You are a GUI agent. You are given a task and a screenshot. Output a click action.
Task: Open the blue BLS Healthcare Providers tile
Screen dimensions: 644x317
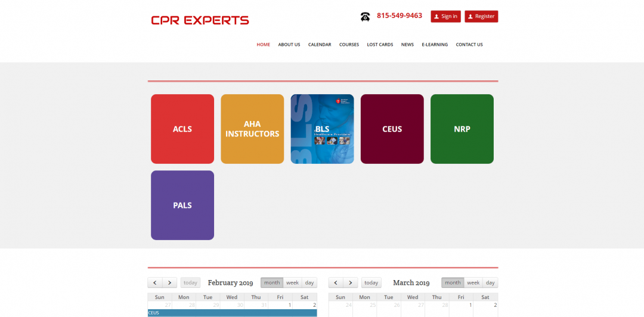[x=323, y=129]
